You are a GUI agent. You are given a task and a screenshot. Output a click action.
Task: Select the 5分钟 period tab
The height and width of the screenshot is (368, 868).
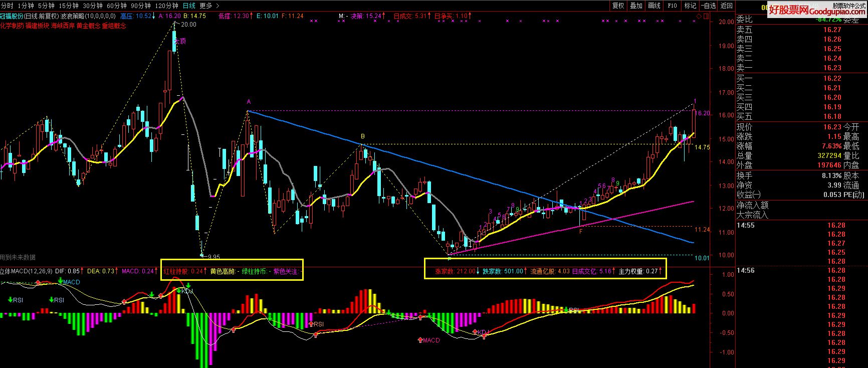tap(46, 6)
